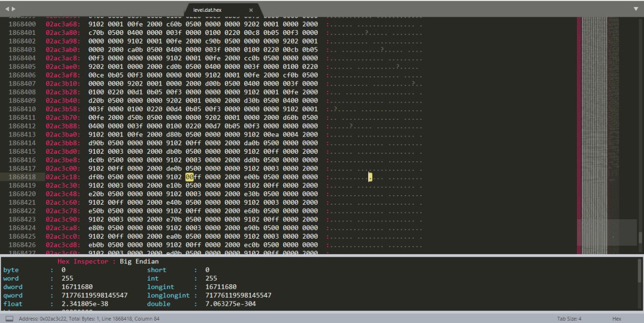Select the highlighted 00 byte in hex
Image resolution: width=644 pixels, height=323 pixels.
coord(189,177)
